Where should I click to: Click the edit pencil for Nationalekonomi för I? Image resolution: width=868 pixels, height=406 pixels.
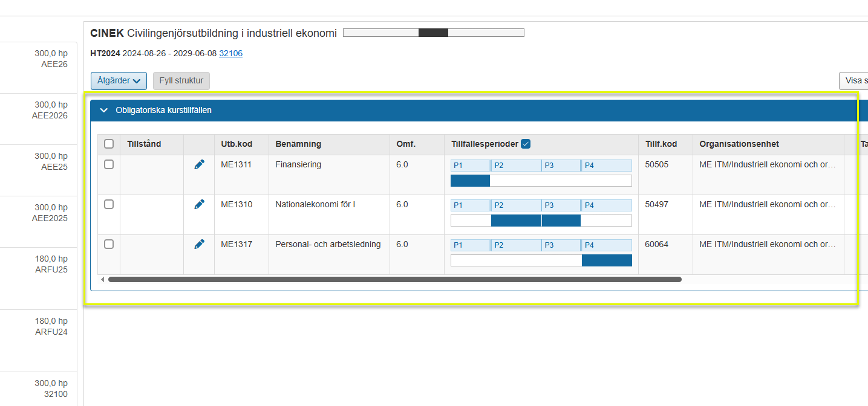199,204
